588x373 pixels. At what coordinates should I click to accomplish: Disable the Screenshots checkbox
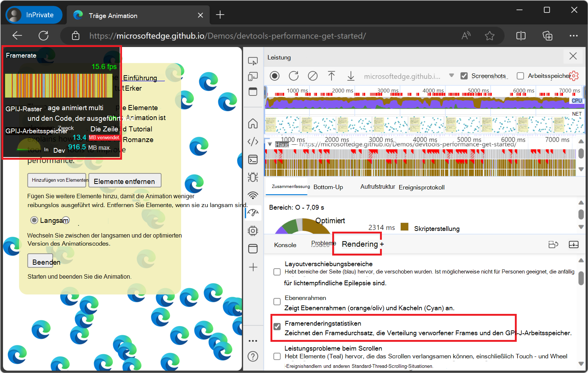464,76
